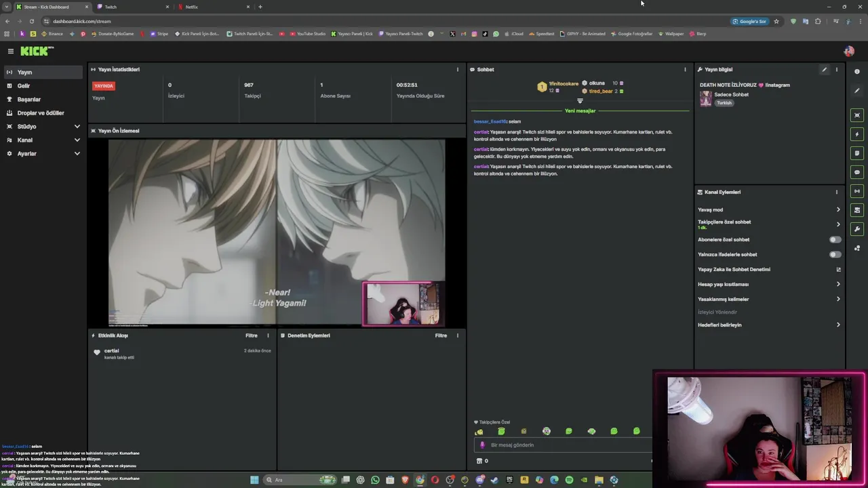
Task: Click the lightning bolt icon in right rail
Action: pos(857,134)
